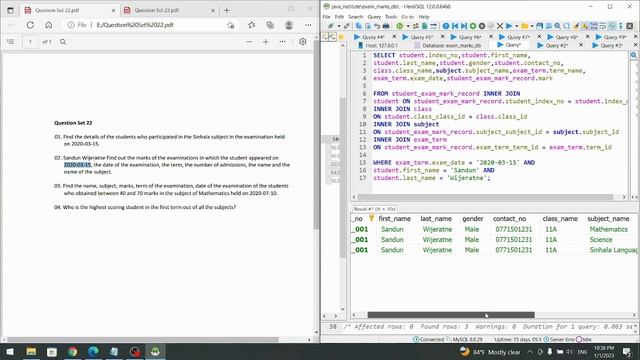Open the Tools menu in HeidiSQL

tap(391, 17)
